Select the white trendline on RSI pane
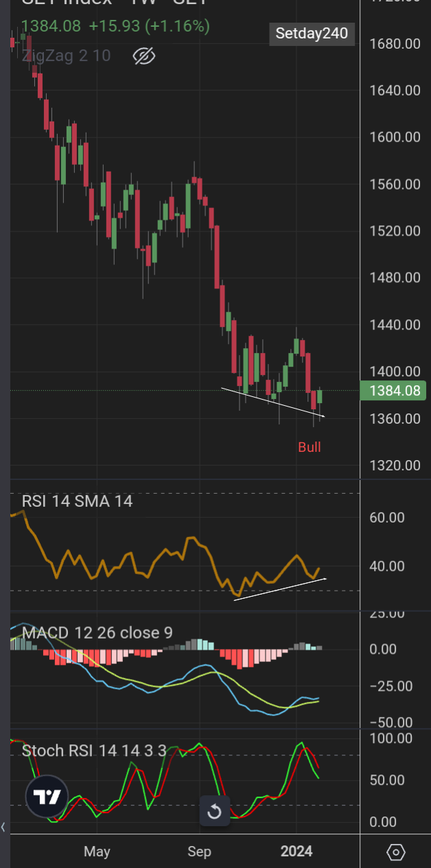The width and height of the screenshot is (431, 868). (x=280, y=589)
